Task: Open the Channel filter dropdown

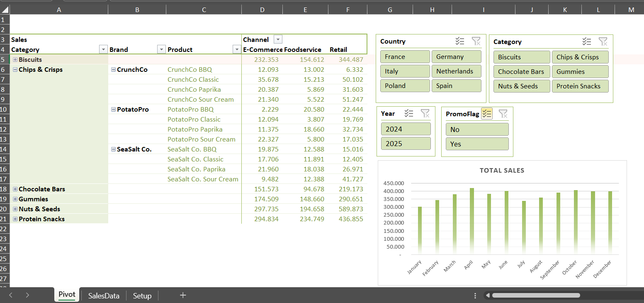Action: (278, 39)
